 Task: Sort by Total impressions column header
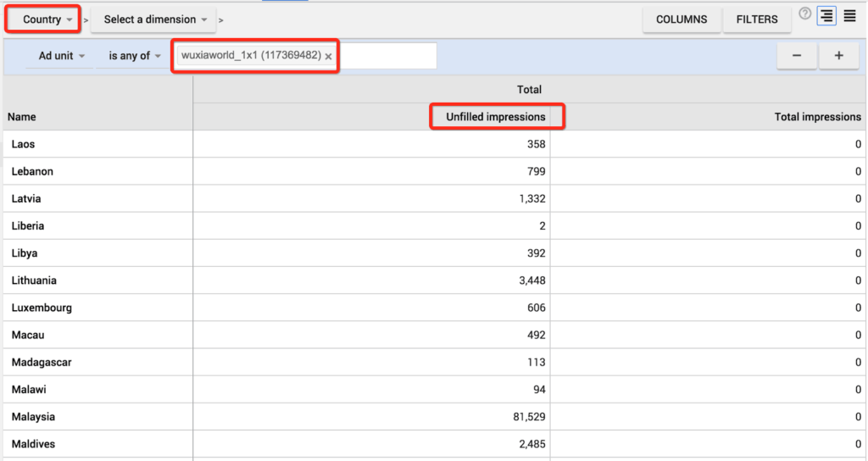click(x=817, y=117)
